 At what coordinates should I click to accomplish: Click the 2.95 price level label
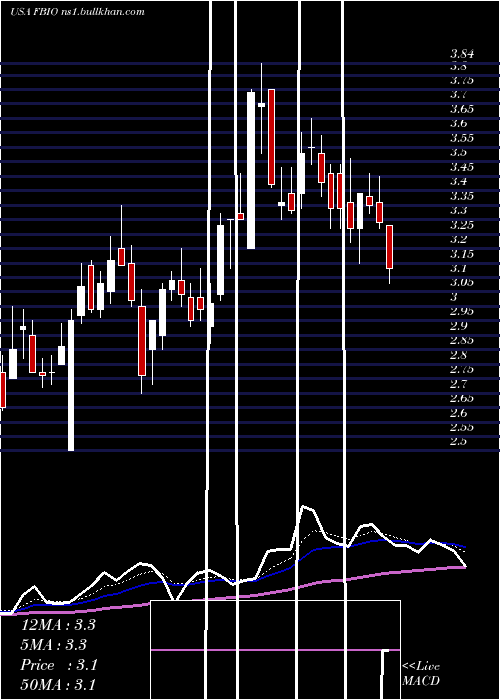[462, 311]
